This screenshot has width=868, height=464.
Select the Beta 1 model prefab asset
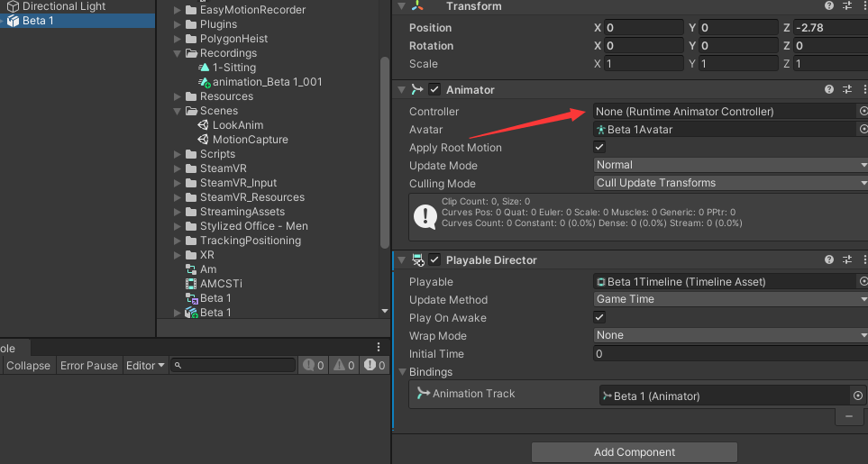click(209, 313)
